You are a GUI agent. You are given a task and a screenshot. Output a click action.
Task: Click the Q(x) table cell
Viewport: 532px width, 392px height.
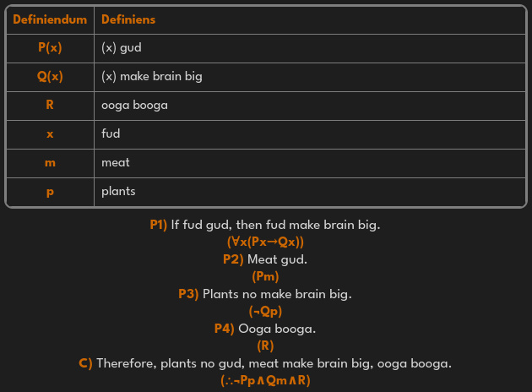50,76
